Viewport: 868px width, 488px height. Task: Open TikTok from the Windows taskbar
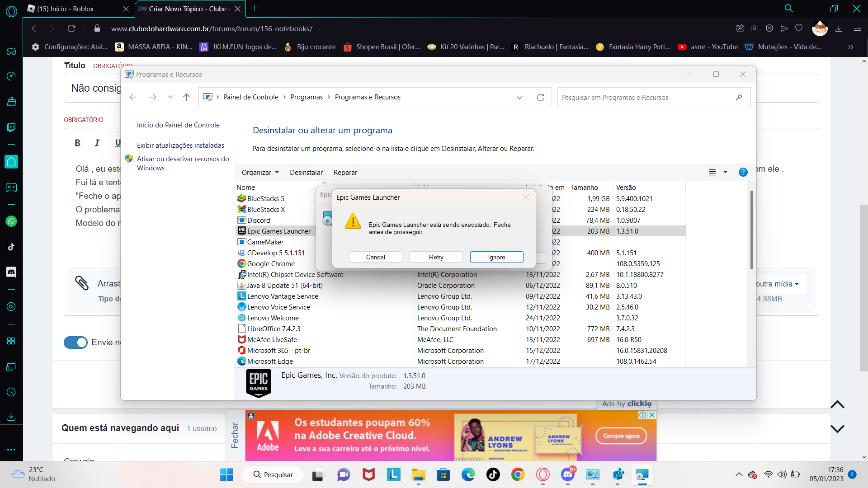[493, 474]
